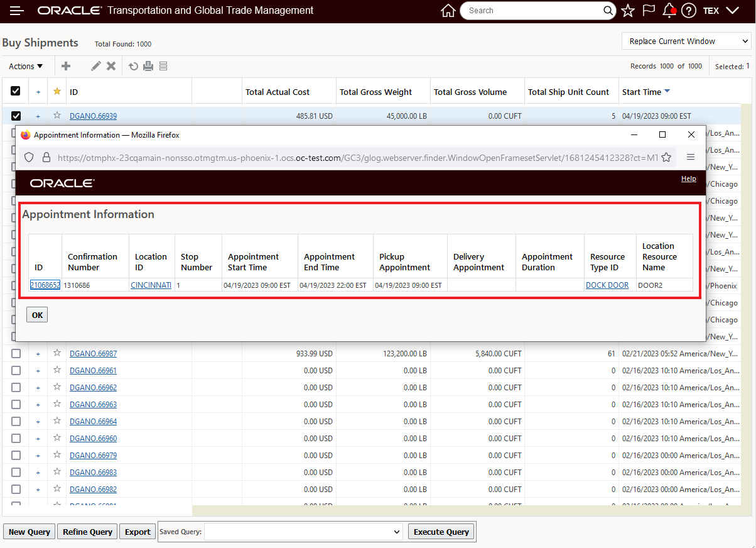The image size is (756, 548).
Task: Open the DOCK DOOR resource type link
Action: (607, 285)
